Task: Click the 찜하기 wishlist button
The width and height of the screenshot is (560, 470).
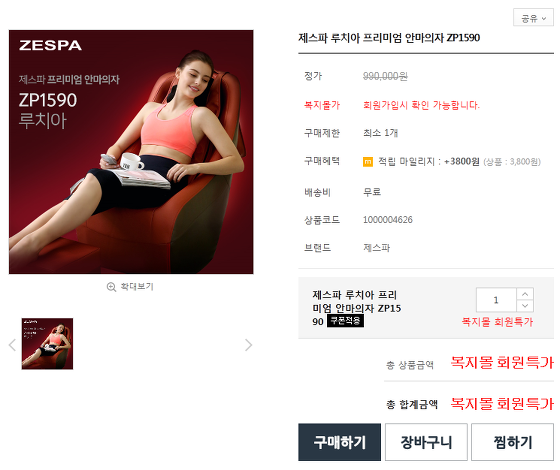Action: 512,442
